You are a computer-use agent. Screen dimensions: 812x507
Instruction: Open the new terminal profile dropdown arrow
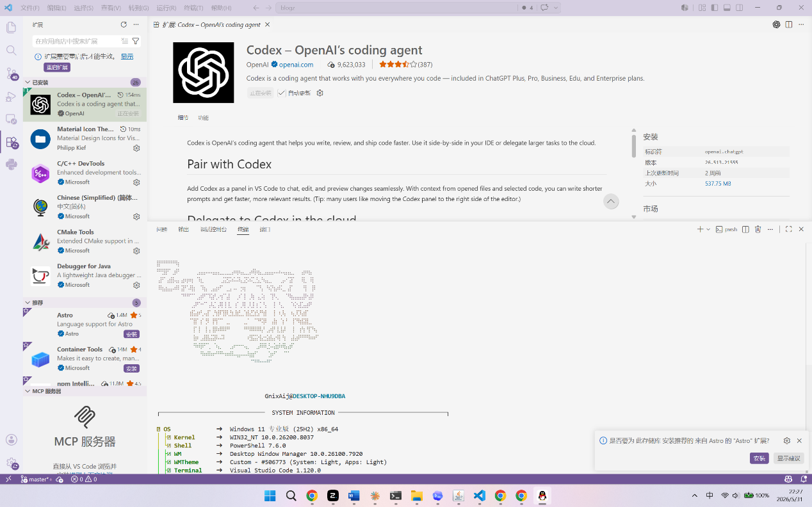click(x=708, y=229)
